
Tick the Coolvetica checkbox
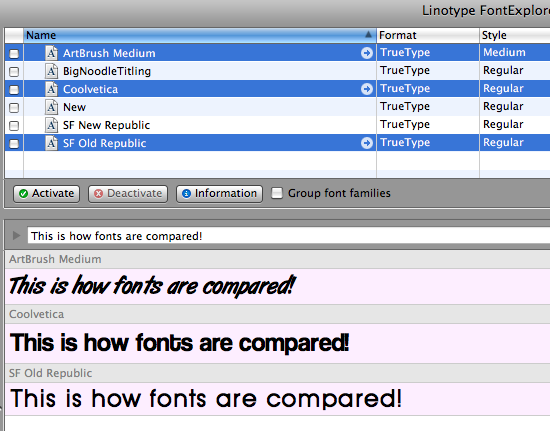coord(14,90)
